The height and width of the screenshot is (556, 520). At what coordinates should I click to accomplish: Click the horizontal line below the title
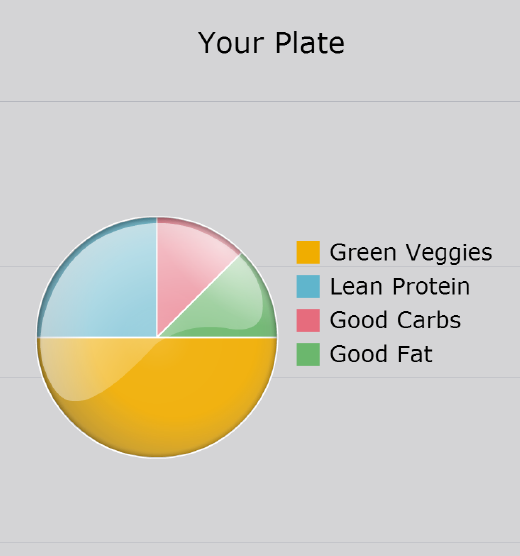click(260, 101)
